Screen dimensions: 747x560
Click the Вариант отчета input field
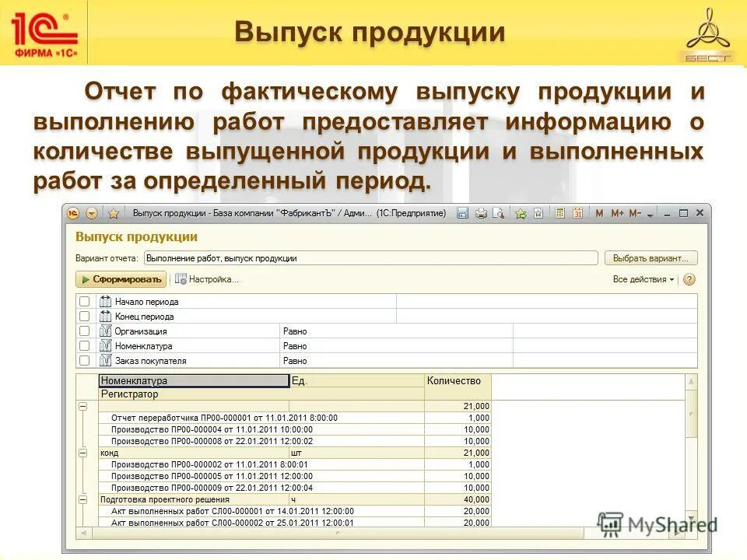coord(370,258)
